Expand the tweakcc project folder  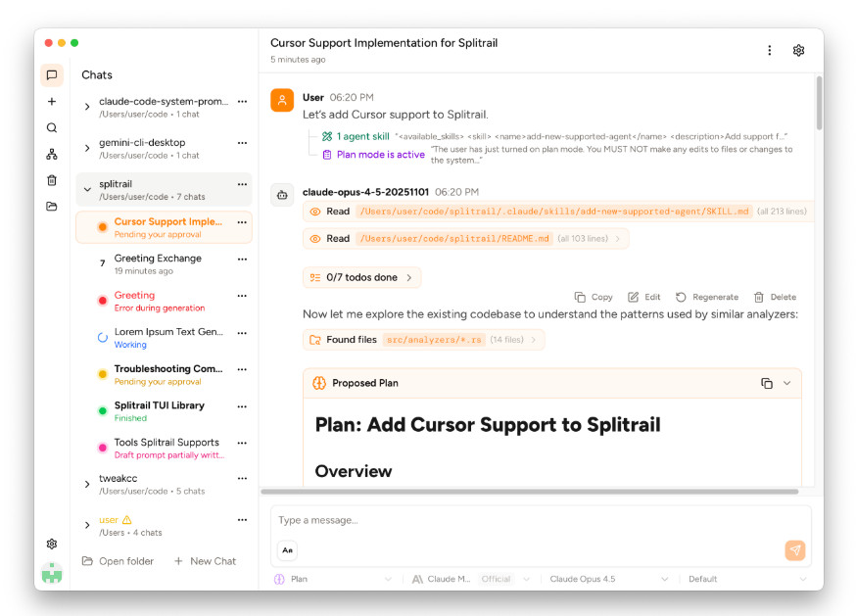tap(87, 485)
